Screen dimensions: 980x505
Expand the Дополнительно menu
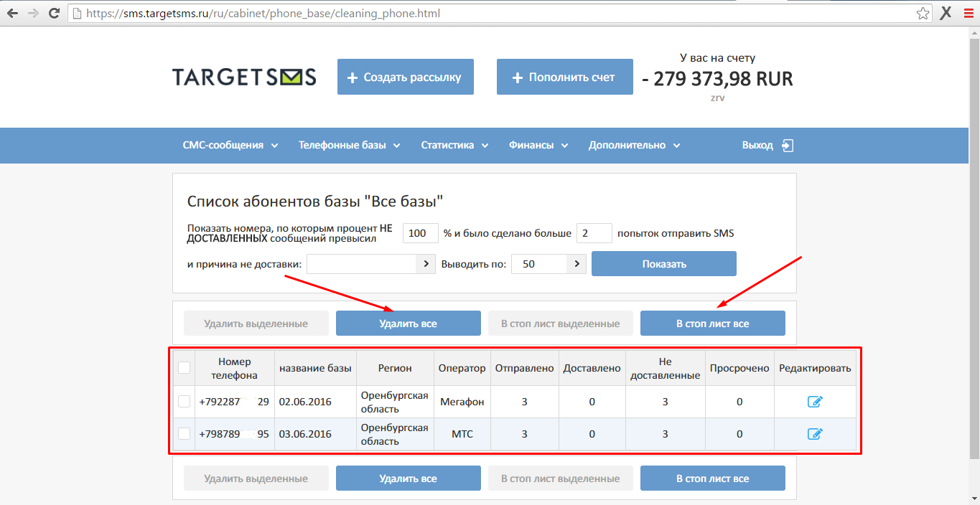coord(634,145)
